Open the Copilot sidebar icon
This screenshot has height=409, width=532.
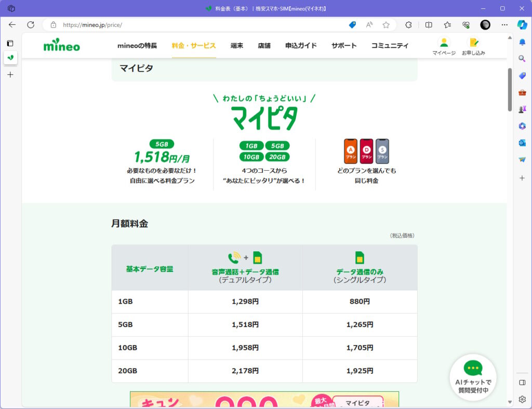[522, 25]
